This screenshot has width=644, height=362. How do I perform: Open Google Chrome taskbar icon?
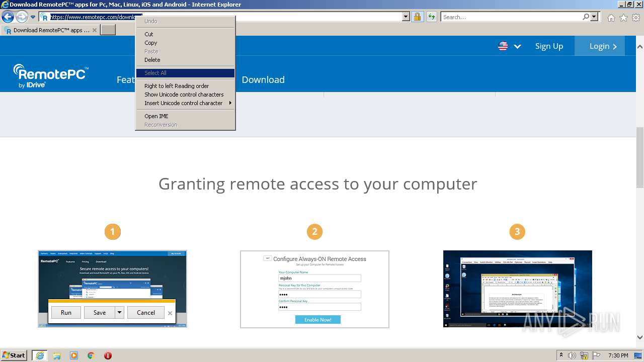tap(91, 355)
